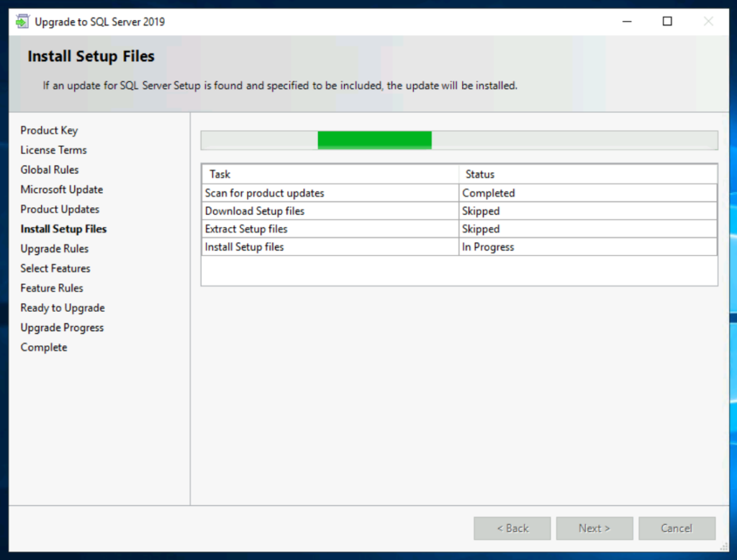The image size is (737, 560).
Task: Select the bold Install Setup Files step
Action: click(63, 229)
